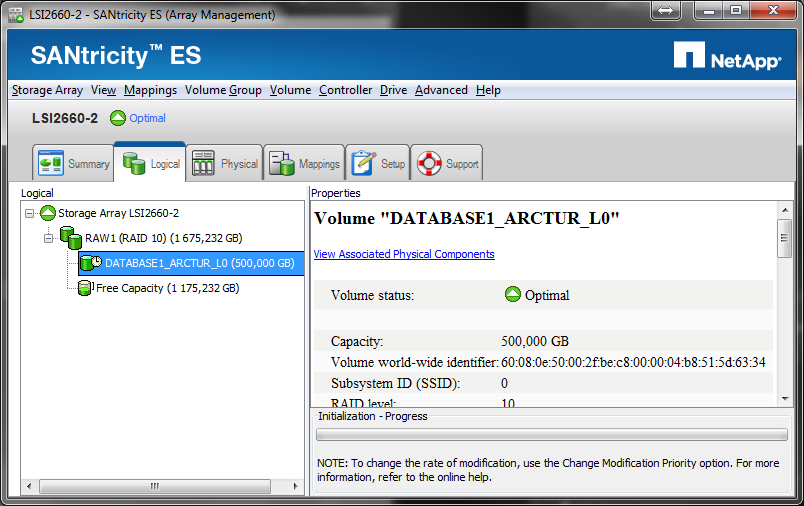The image size is (804, 506).
Task: Switch to the Summary tab
Action: pos(73,163)
